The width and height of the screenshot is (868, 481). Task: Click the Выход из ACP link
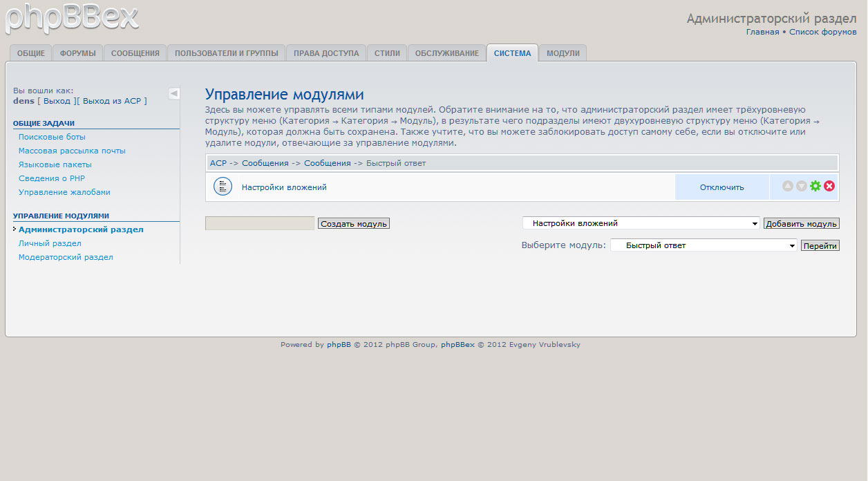pos(111,101)
